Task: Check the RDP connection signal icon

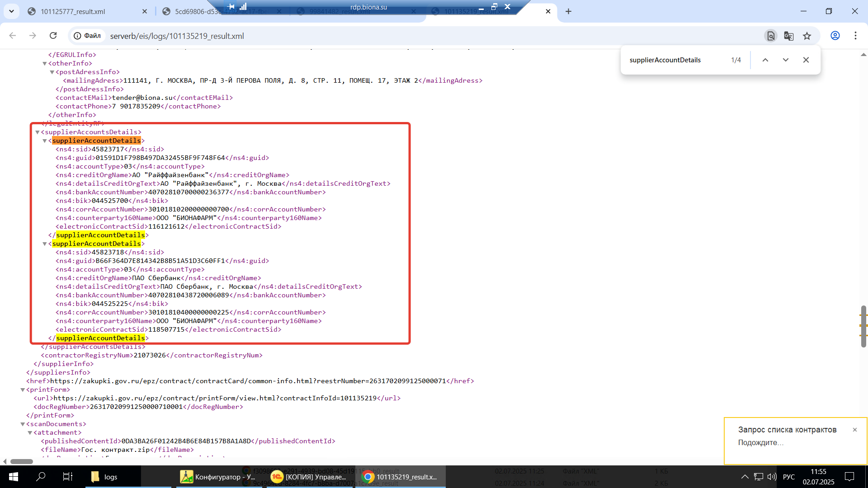Action: pyautogui.click(x=243, y=6)
